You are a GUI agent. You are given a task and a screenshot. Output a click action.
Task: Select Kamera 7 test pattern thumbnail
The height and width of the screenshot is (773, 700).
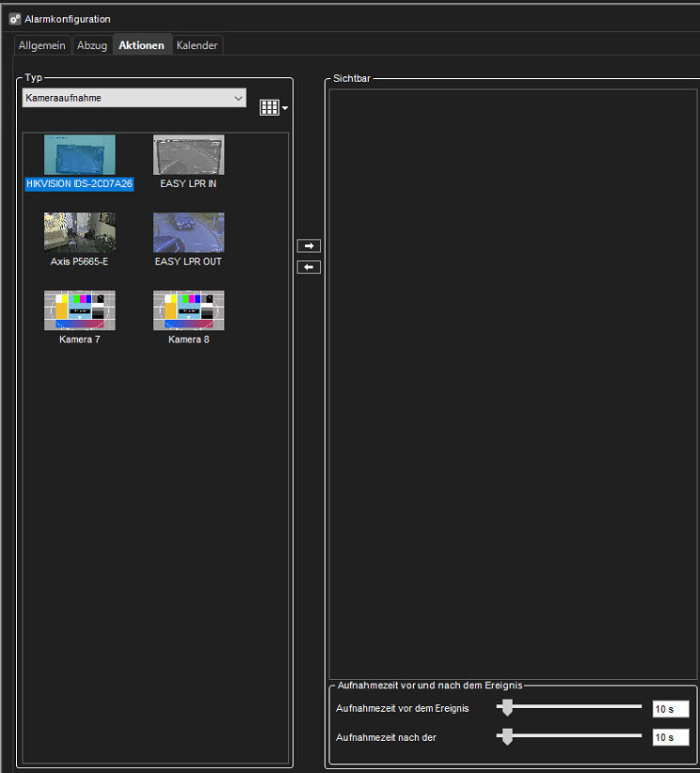tap(80, 310)
